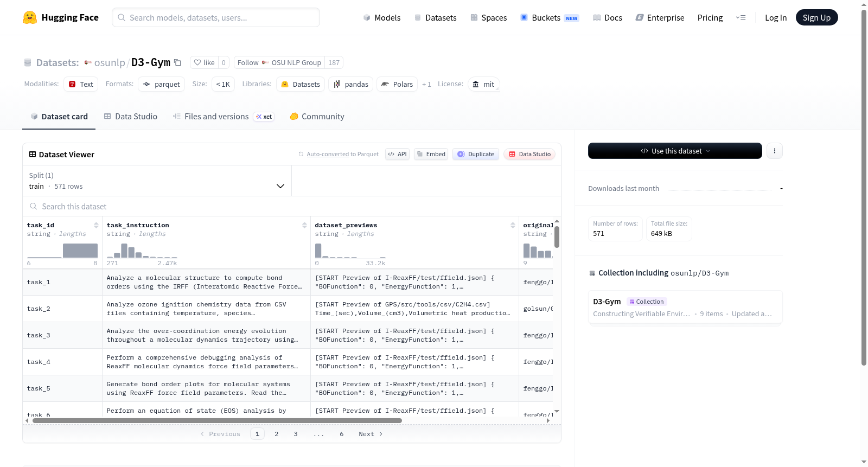The height and width of the screenshot is (467, 868).
Task: Open the D3-Gym collection card
Action: point(685,307)
